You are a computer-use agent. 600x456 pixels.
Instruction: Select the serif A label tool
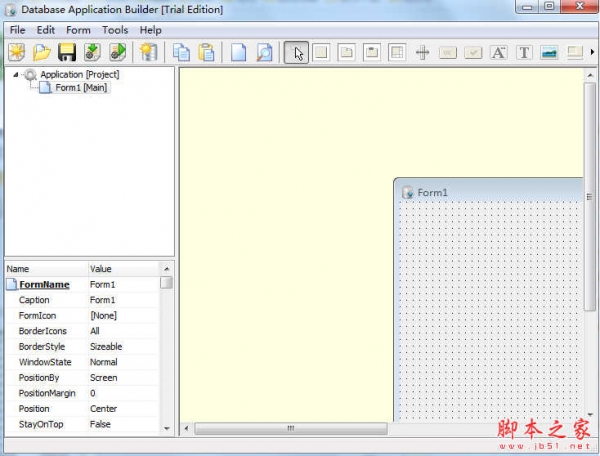pos(499,52)
